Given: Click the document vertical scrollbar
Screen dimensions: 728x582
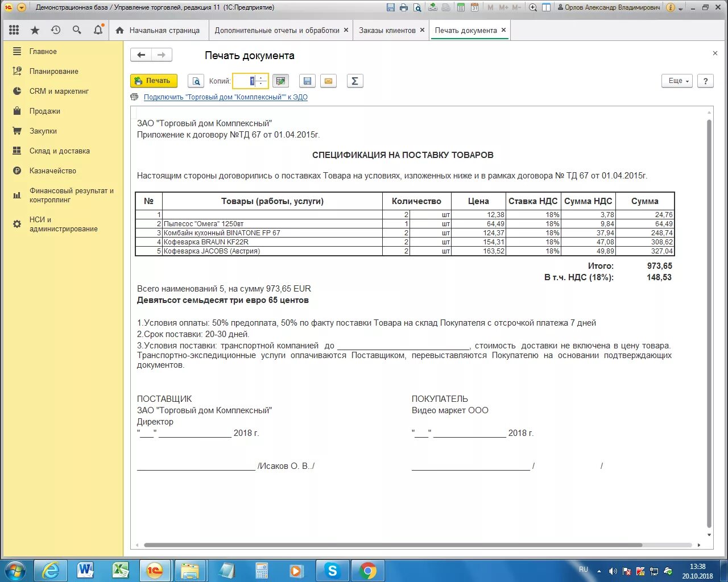Looking at the screenshot, I should [x=709, y=324].
